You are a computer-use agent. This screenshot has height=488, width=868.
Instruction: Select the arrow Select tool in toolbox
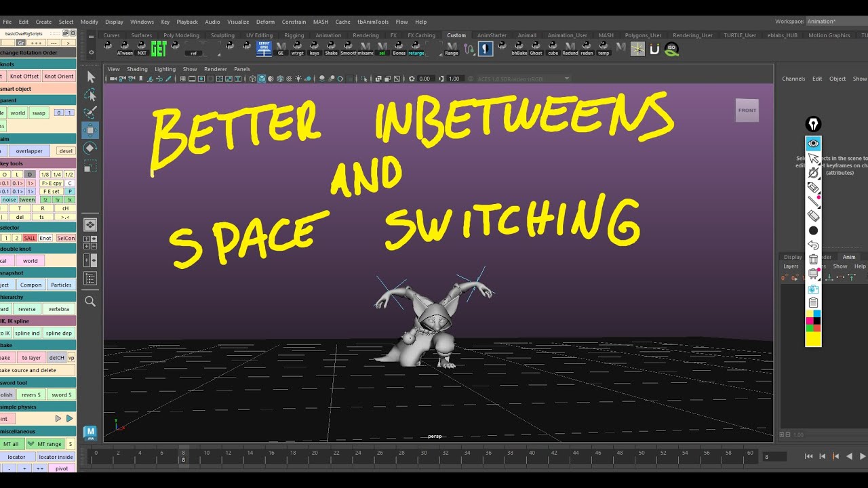tap(90, 77)
